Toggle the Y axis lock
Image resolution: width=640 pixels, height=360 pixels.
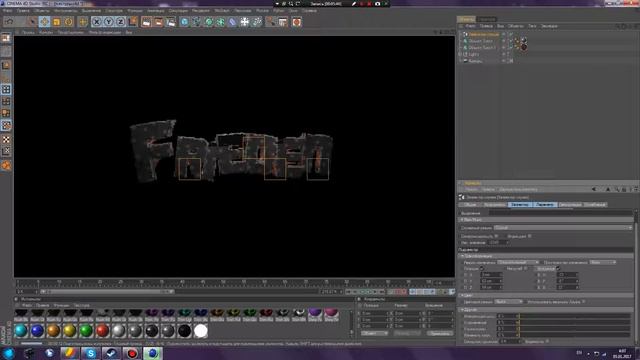[x=109, y=22]
